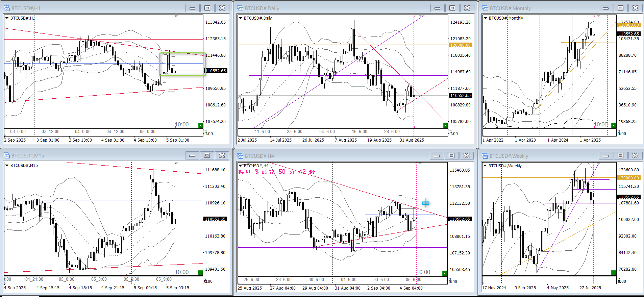The image size is (644, 297).
Task: Maximize the BTCUSD#,Weekly chart window
Action: click(x=620, y=156)
